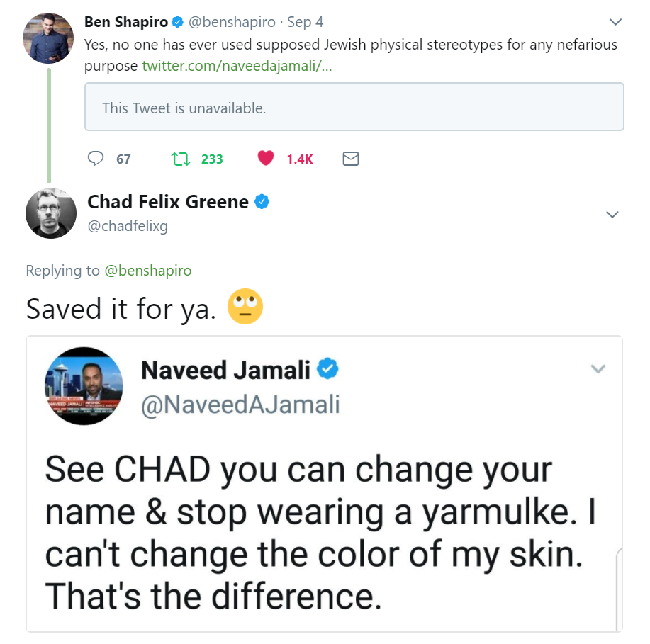Open the Chad Felix Greene profile name
650x644 pixels.
click(167, 202)
